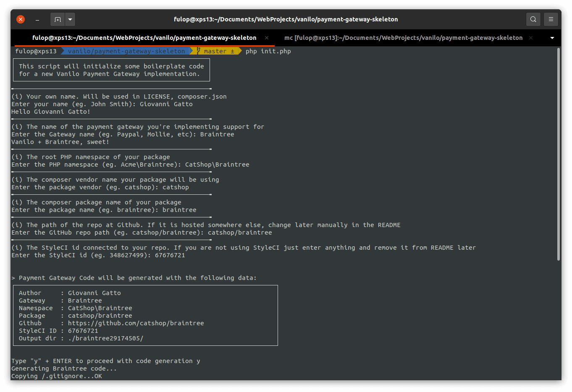The height and width of the screenshot is (392, 572).
Task: Expand the tab list dropdown arrow
Action: [x=552, y=38]
